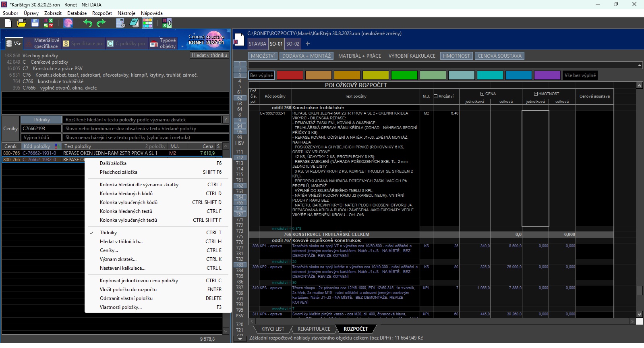Click the code search field C76662193
644x348 pixels.
click(41, 129)
